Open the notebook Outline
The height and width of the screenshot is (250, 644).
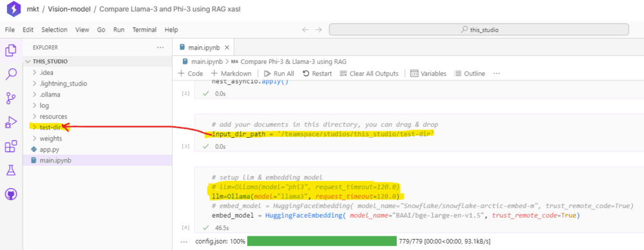coord(469,73)
